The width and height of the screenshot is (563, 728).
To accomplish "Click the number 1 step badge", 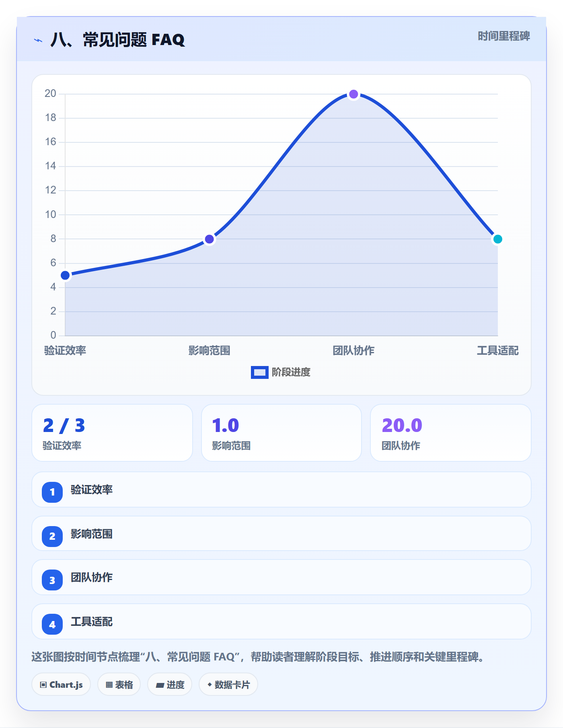I will click(52, 492).
